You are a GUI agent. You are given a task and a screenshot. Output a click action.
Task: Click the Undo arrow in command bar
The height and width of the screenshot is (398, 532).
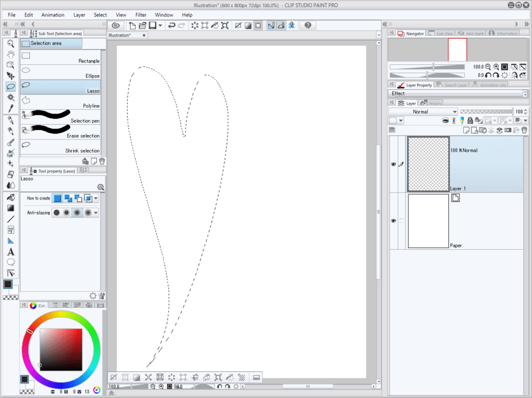(x=171, y=25)
